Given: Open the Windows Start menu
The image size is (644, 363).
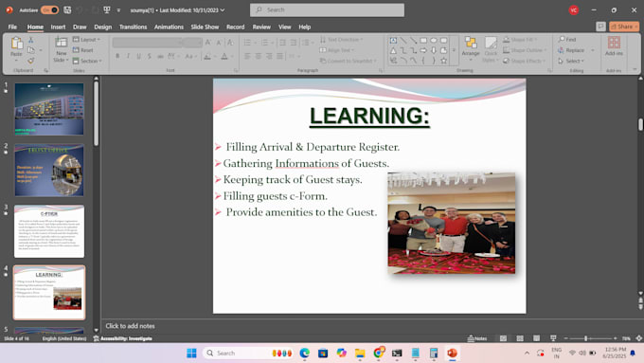Looking at the screenshot, I should click(x=191, y=353).
